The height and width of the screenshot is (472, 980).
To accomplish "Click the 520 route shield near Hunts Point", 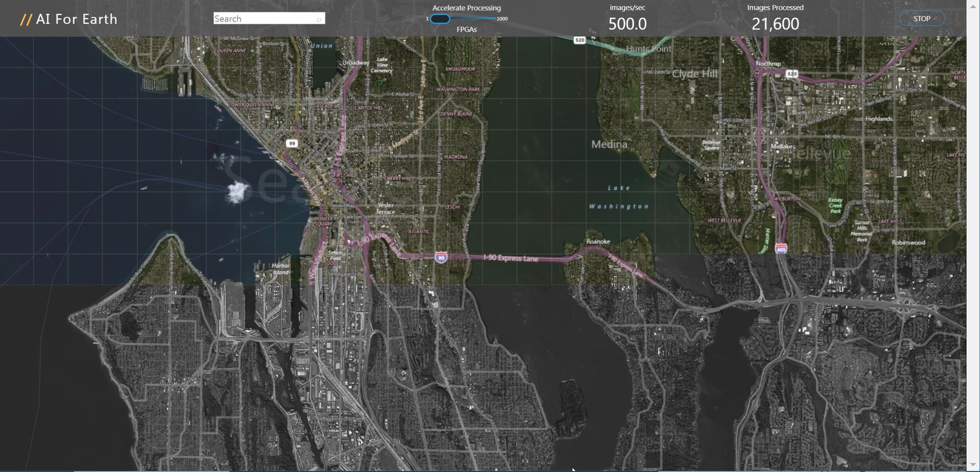I will point(579,40).
